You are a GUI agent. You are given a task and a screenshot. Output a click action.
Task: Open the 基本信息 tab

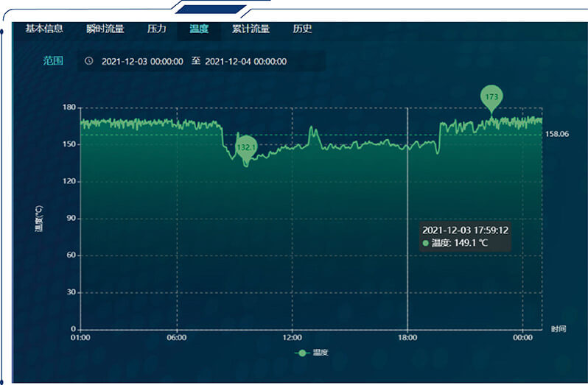44,29
